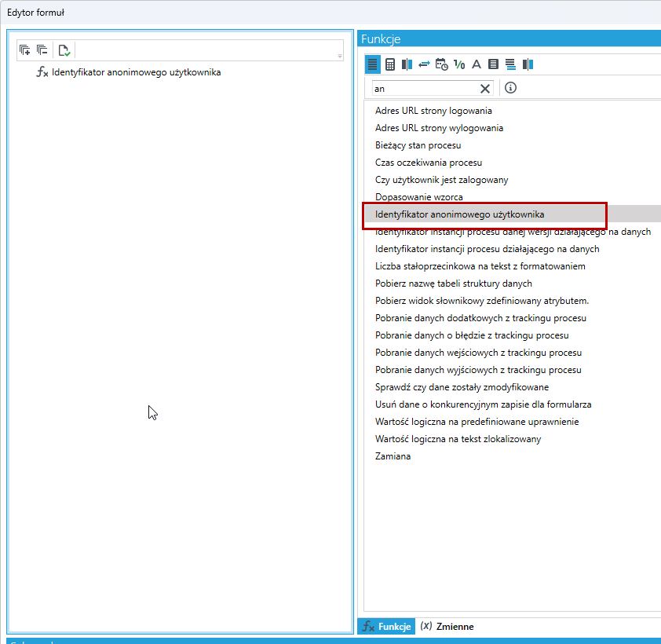
Task: Pick "Wartość logiczna na predefiniowane uprawnienie"
Action: [x=477, y=423]
